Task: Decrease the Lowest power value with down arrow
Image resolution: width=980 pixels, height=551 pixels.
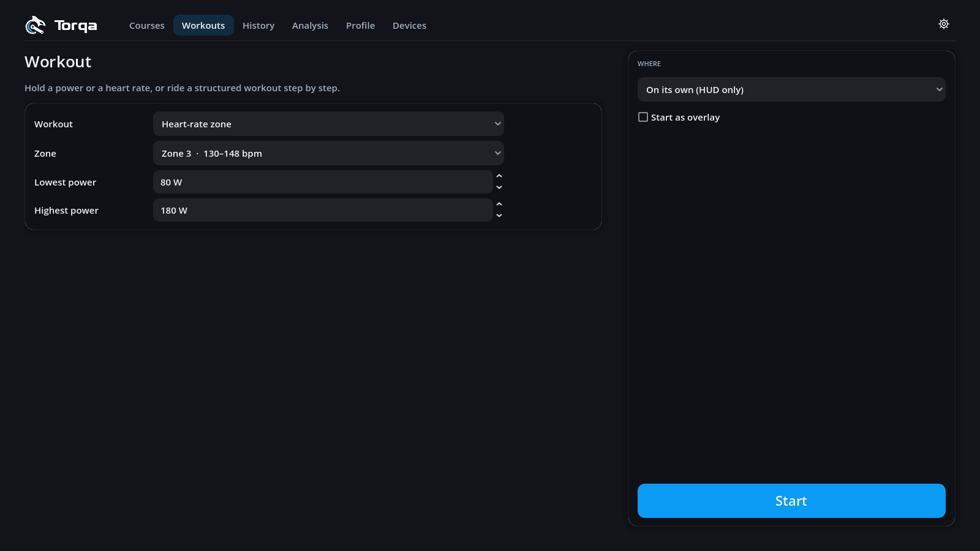Action: pyautogui.click(x=499, y=187)
